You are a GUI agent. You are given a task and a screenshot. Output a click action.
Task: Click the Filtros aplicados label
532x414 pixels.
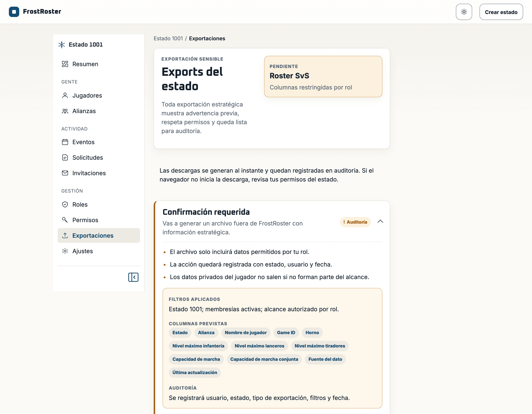click(194, 299)
